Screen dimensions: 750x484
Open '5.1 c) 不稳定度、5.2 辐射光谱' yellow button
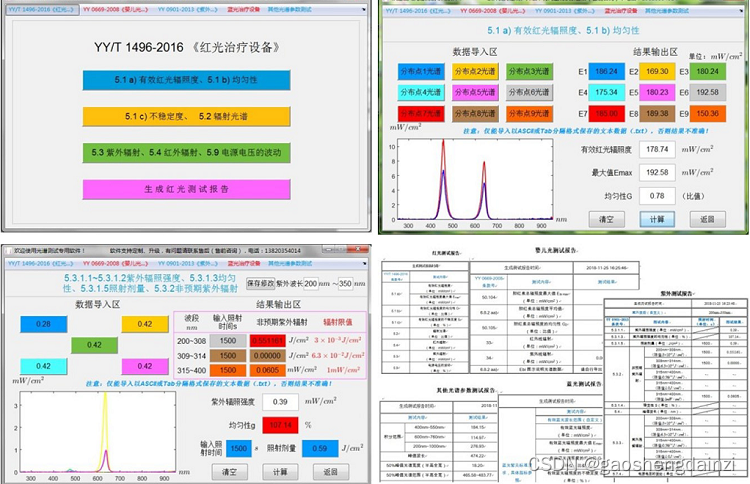click(x=186, y=116)
